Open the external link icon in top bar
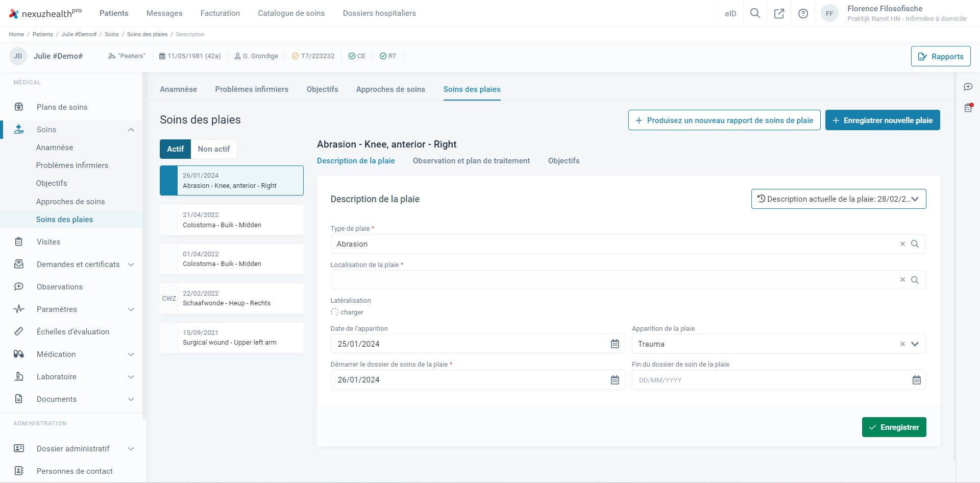Image resolution: width=980 pixels, height=483 pixels. (779, 13)
